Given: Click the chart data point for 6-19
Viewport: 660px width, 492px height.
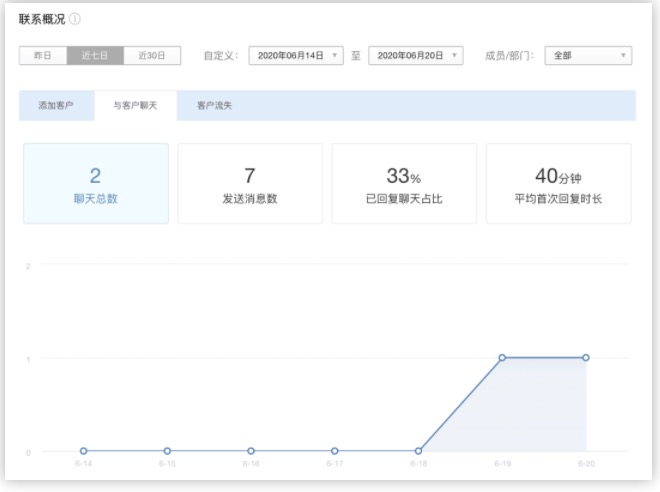Looking at the screenshot, I should (x=502, y=357).
